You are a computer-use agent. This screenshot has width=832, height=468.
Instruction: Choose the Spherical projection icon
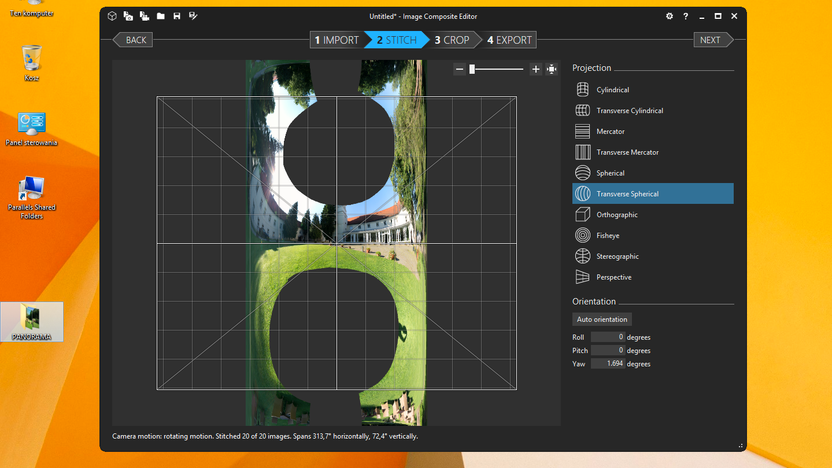coord(583,173)
